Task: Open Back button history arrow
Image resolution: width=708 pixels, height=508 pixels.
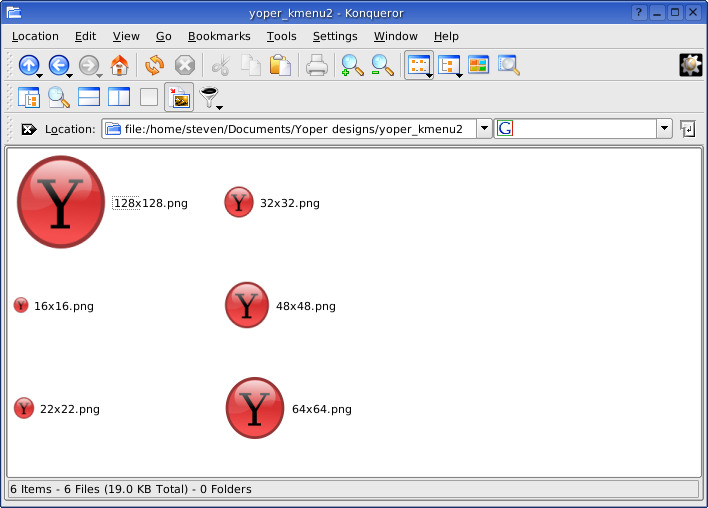Action: coord(70,76)
